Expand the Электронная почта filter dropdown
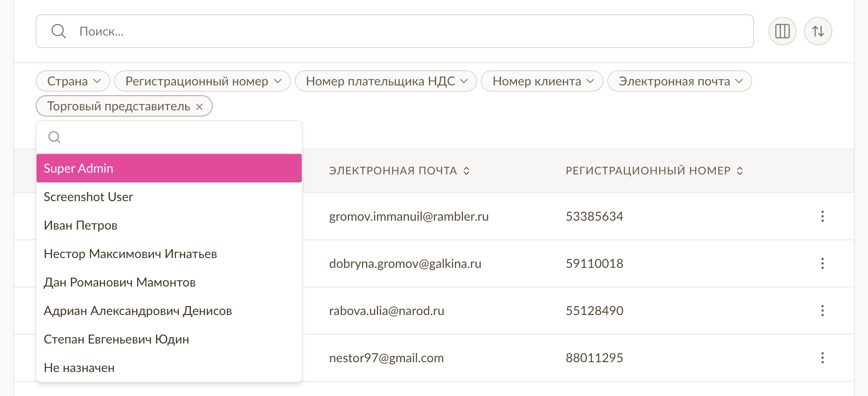This screenshot has height=396, width=868. tap(680, 81)
